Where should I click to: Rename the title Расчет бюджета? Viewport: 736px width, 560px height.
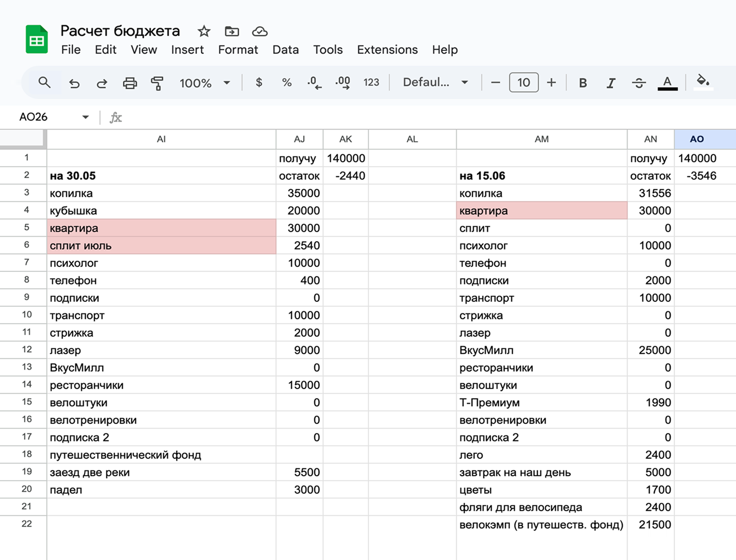[120, 31]
